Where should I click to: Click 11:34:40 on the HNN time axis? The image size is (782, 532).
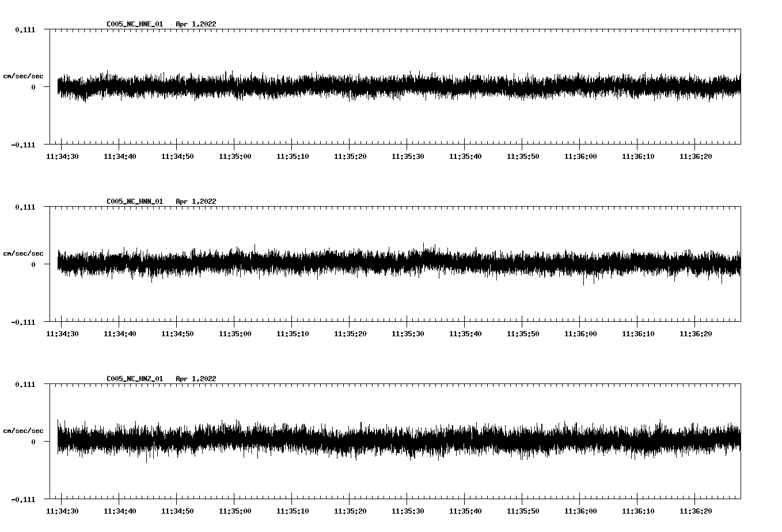coord(120,334)
